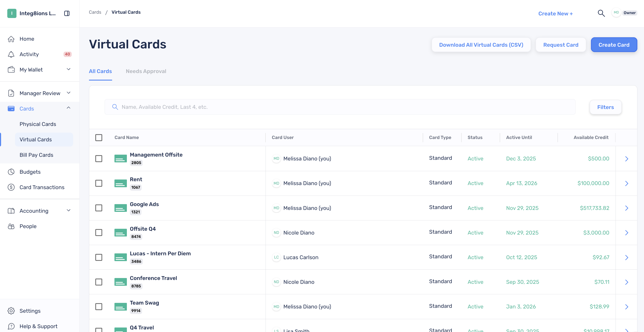
Task: Sort by Card Name column header
Action: [x=126, y=137]
